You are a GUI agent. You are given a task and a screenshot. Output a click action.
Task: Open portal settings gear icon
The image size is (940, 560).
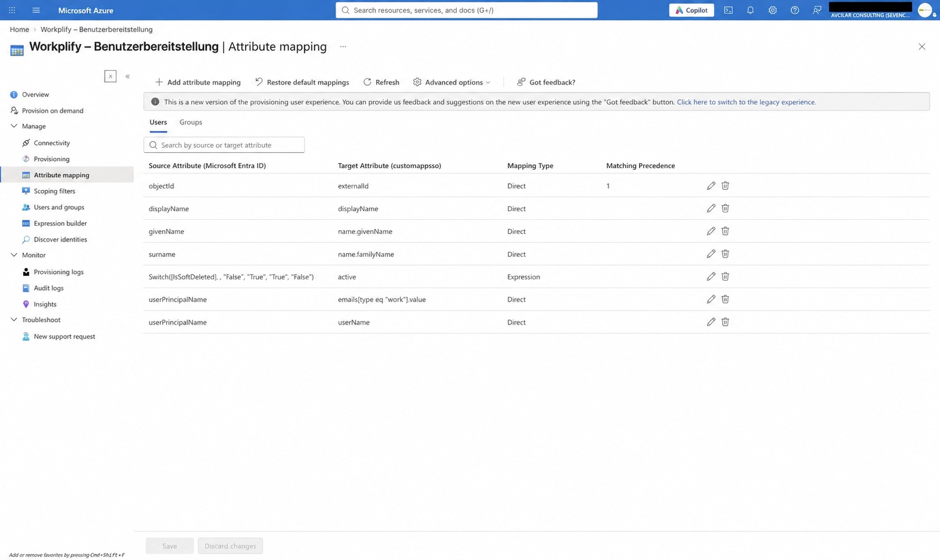pos(772,10)
